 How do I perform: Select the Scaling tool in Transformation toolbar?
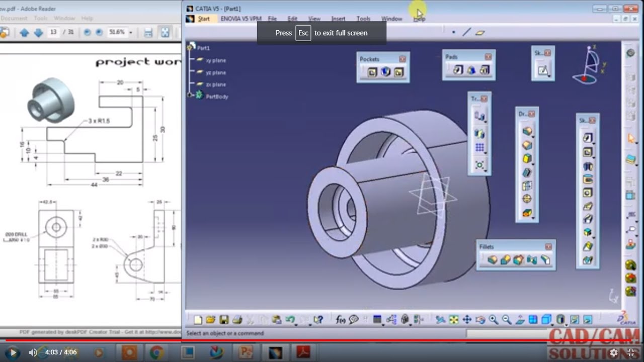point(479,164)
